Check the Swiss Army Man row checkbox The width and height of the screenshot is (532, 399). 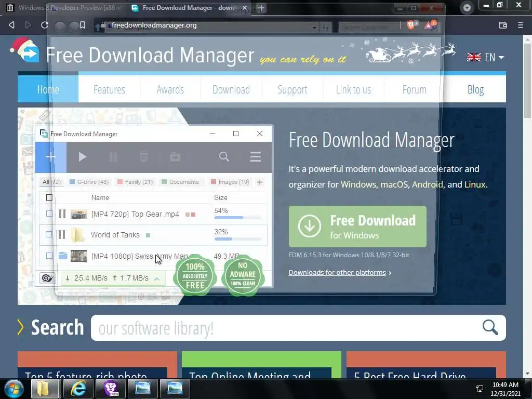[49, 256]
